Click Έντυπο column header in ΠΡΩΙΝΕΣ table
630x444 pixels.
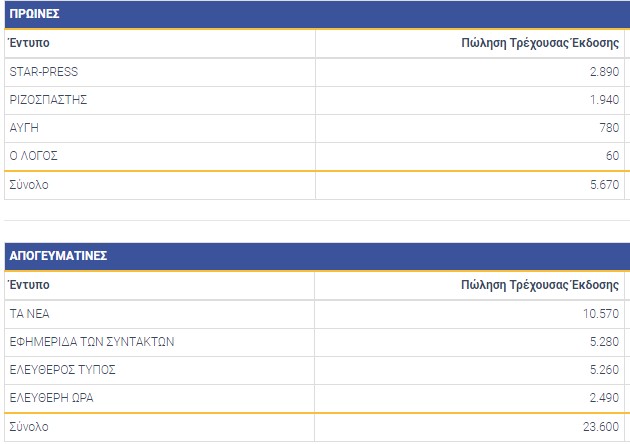coord(29,44)
